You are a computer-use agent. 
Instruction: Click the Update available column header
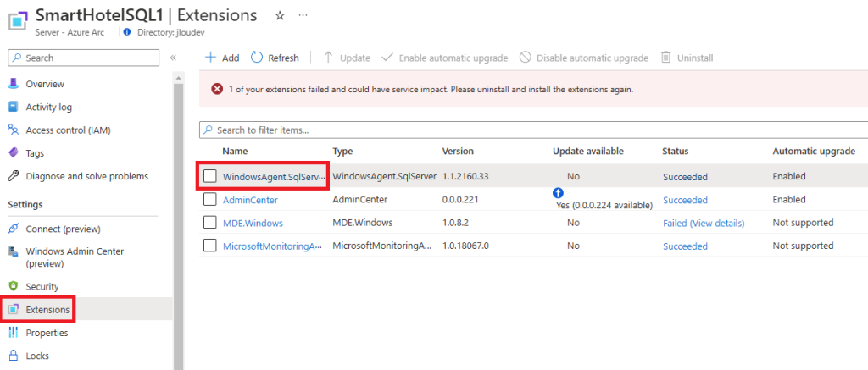pos(588,151)
